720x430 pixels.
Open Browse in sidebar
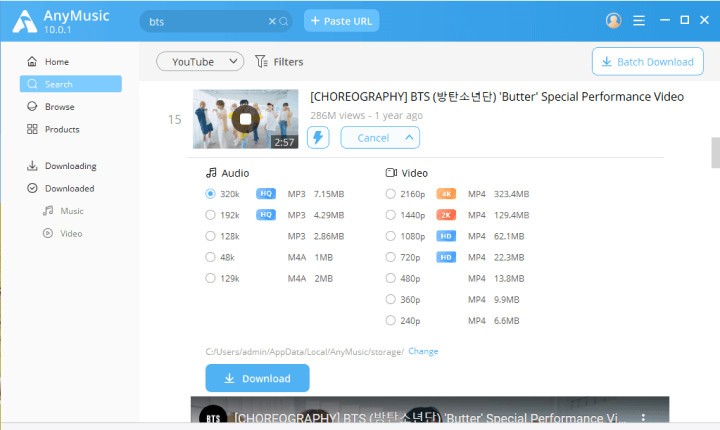pyautogui.click(x=71, y=107)
